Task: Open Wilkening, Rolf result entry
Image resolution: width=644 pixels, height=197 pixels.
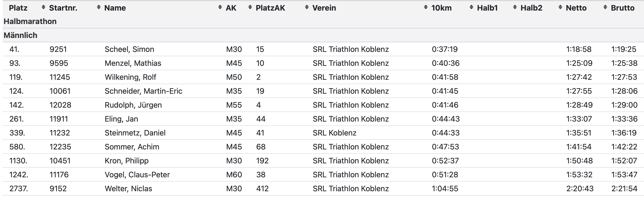Action: (130, 77)
